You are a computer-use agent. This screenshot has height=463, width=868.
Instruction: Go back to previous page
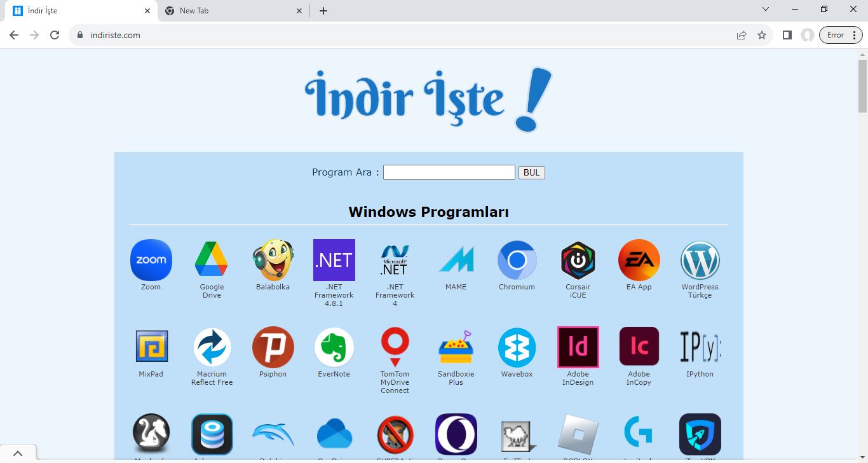[14, 35]
